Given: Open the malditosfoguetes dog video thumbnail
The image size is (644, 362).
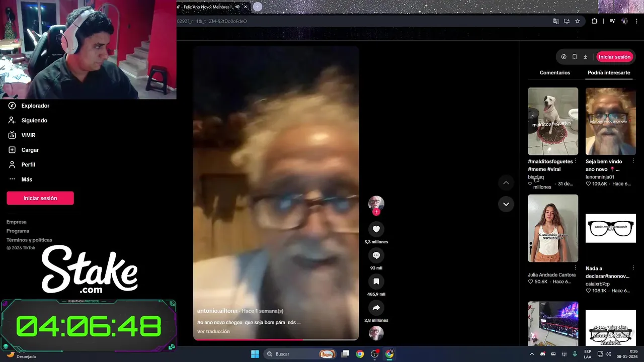Looking at the screenshot, I should (x=553, y=121).
